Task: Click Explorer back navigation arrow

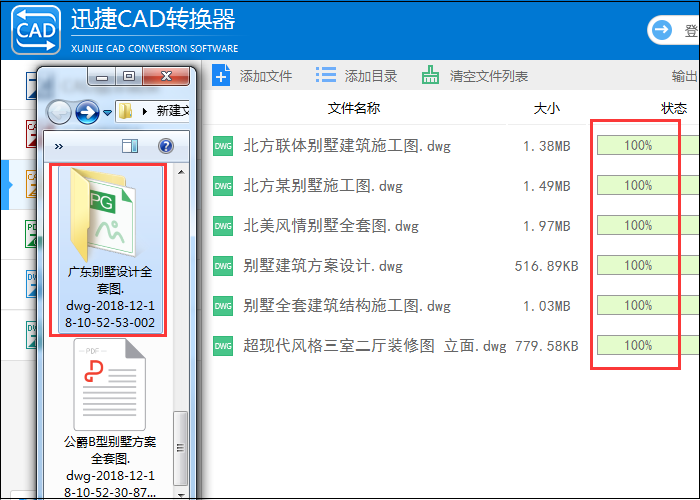Action: [x=59, y=112]
